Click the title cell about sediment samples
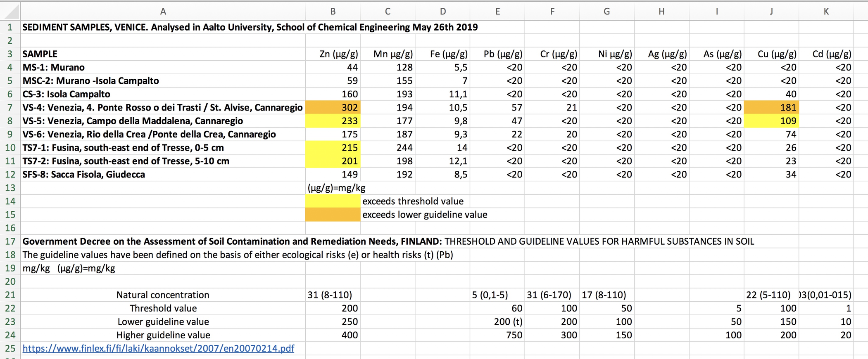Screen dimensions: 868x359 pos(250,27)
